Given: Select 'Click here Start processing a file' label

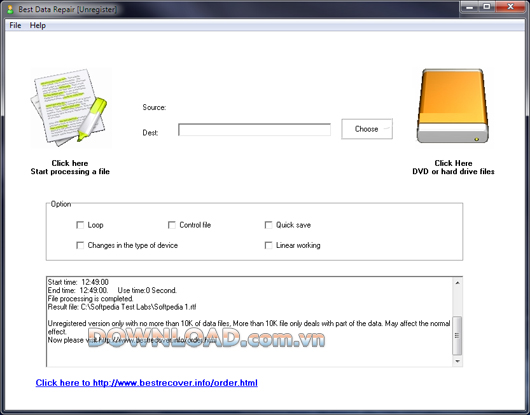Looking at the screenshot, I should (x=70, y=167).
